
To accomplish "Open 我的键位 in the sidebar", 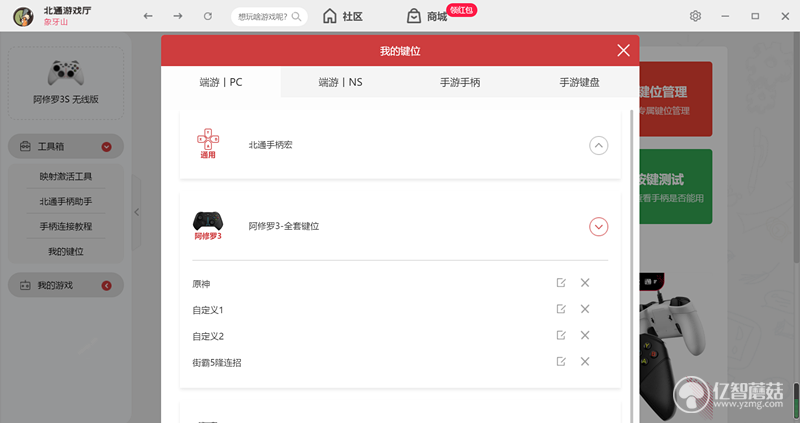I will (66, 252).
